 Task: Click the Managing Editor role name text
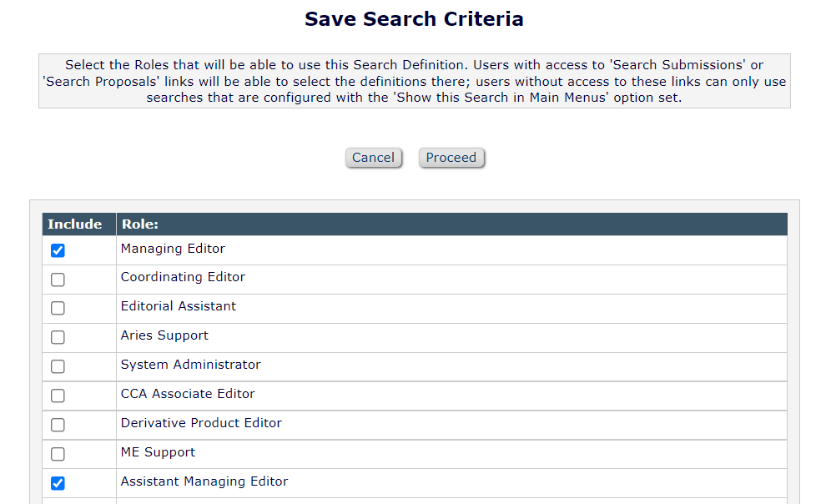point(173,249)
